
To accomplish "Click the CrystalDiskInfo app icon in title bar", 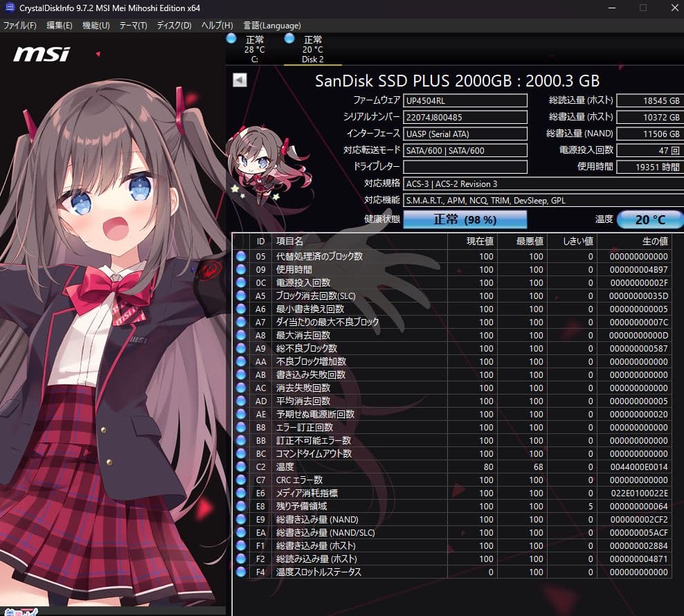I will coord(9,8).
